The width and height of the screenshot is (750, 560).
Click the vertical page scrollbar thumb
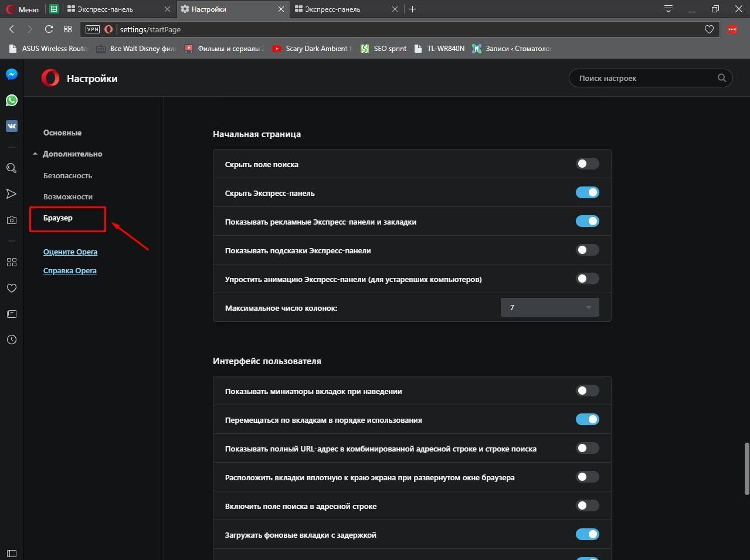pyautogui.click(x=746, y=468)
